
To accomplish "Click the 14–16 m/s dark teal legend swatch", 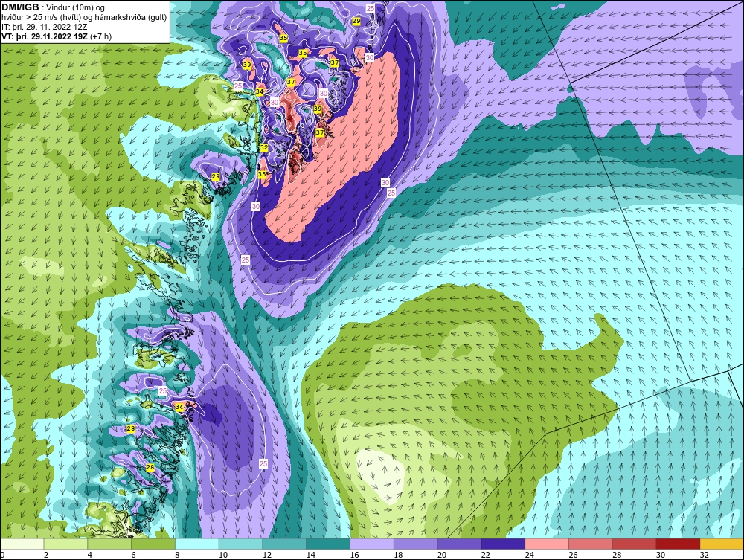I will click(x=328, y=544).
